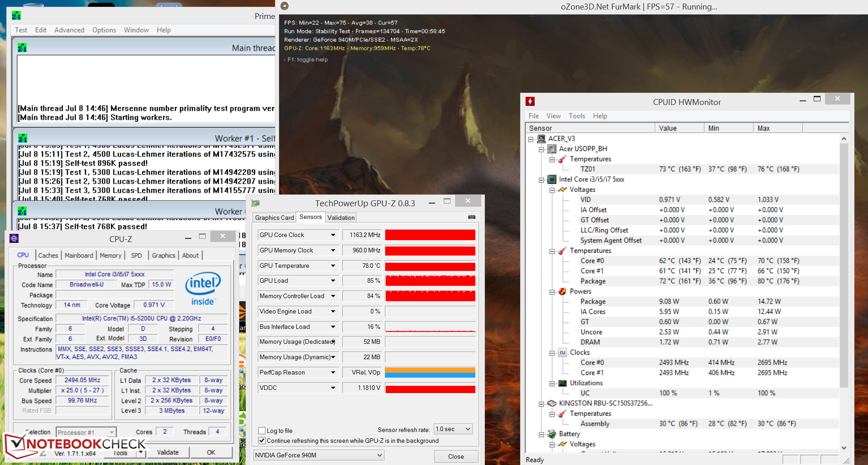This screenshot has height=465, width=868.
Task: Click the thermometer icon beside TZ01 Temperatures
Action: pos(563,159)
